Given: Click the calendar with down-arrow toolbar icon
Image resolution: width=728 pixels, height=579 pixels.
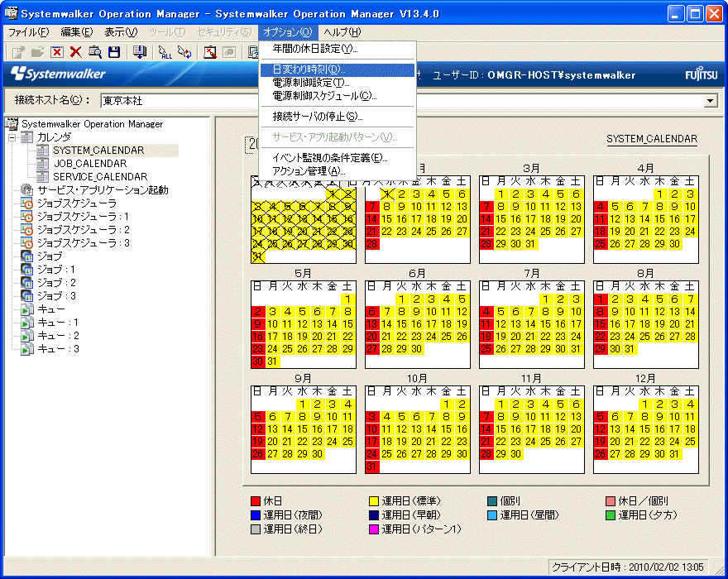Looking at the screenshot, I should (x=139, y=52).
